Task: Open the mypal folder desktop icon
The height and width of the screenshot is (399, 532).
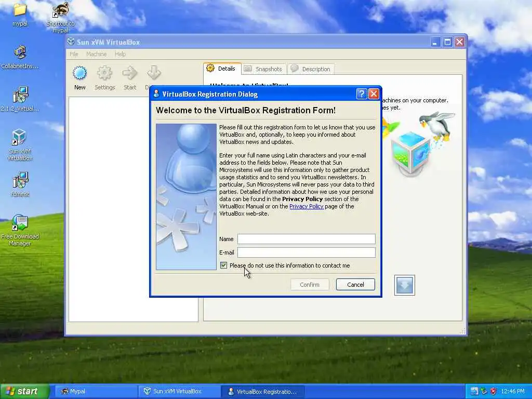Action: click(20, 15)
